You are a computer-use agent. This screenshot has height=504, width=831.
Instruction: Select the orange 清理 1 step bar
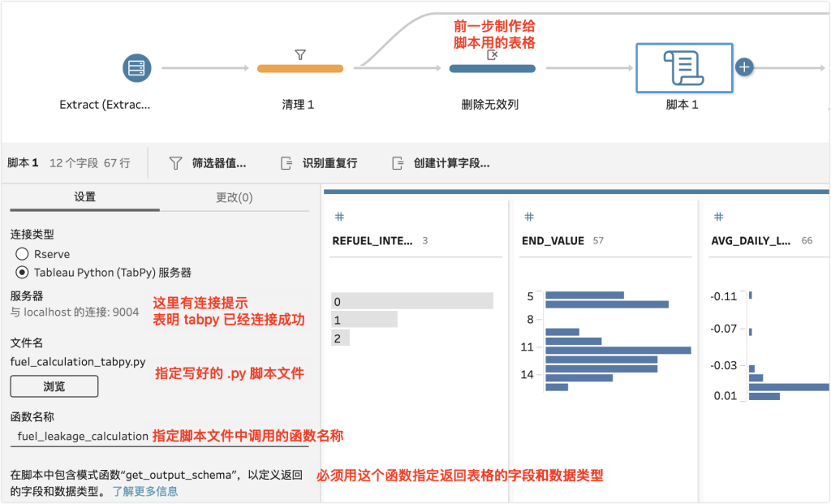coord(299,69)
